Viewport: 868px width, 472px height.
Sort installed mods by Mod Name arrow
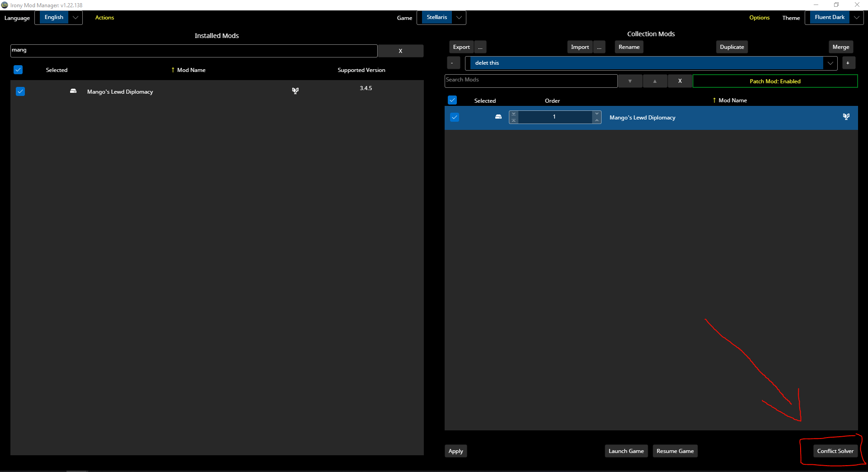point(173,70)
